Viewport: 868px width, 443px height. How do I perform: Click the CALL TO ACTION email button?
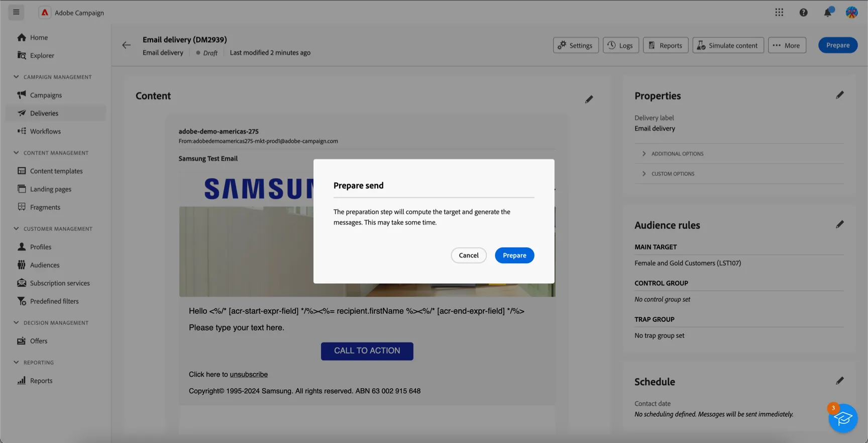(367, 351)
